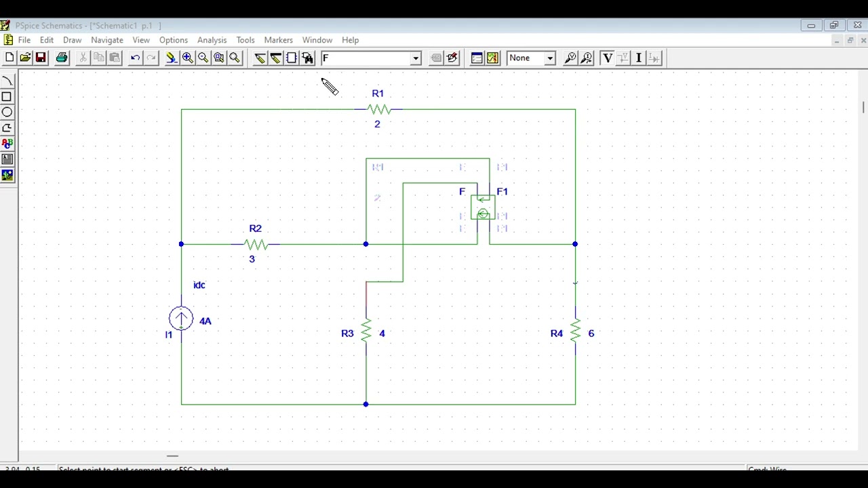Toggle Enable Bias Current Display (I)
This screenshot has height=488, width=868.
coord(639,58)
